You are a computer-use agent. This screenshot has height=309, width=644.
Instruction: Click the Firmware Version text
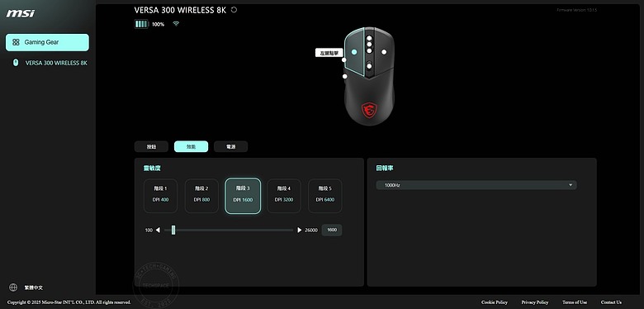click(576, 10)
